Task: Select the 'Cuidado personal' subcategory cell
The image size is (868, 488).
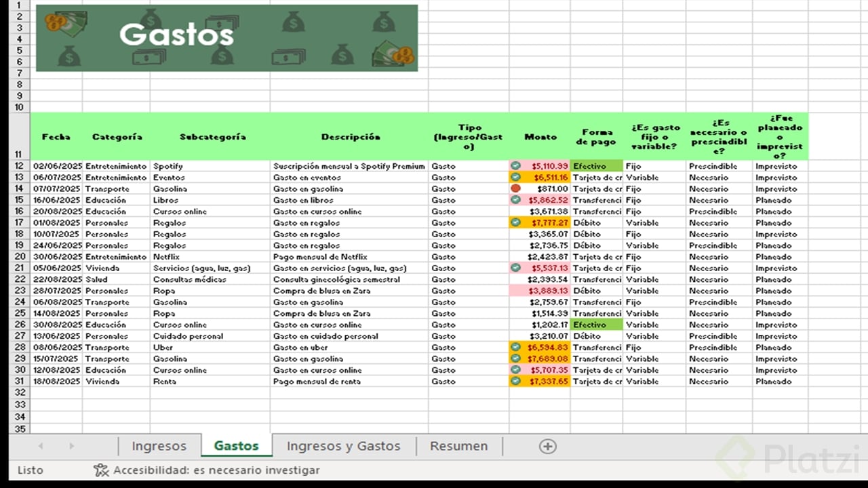Action: 210,336
